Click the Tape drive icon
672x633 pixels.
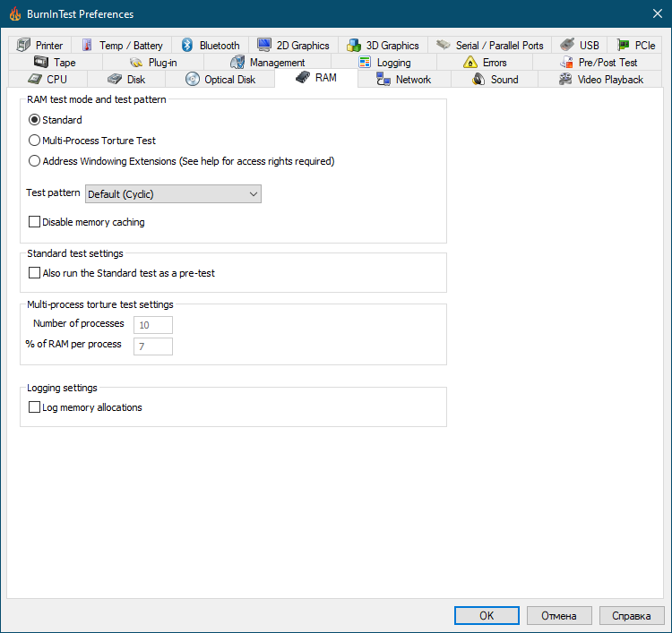[41, 62]
